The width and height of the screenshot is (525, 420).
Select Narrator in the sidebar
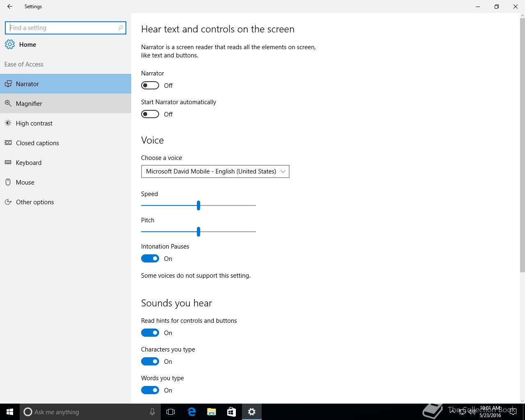pos(66,84)
